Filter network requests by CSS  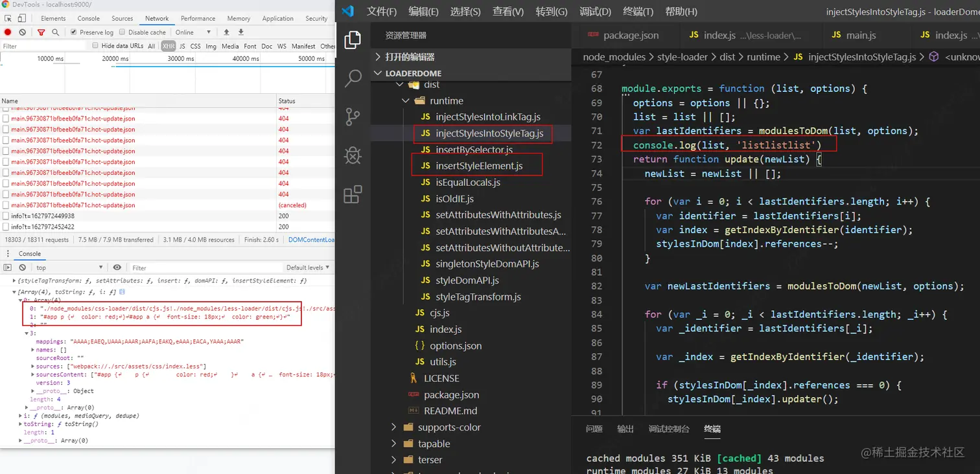pos(195,46)
